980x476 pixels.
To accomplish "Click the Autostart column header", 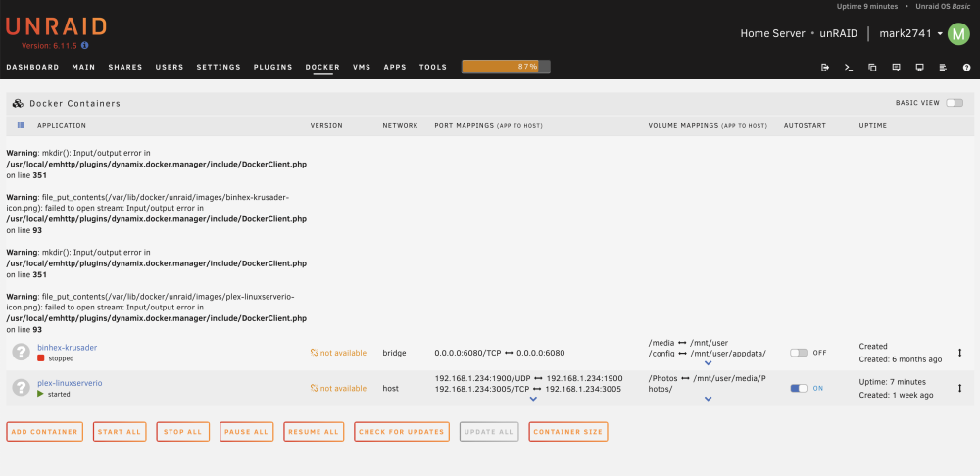I will point(805,125).
